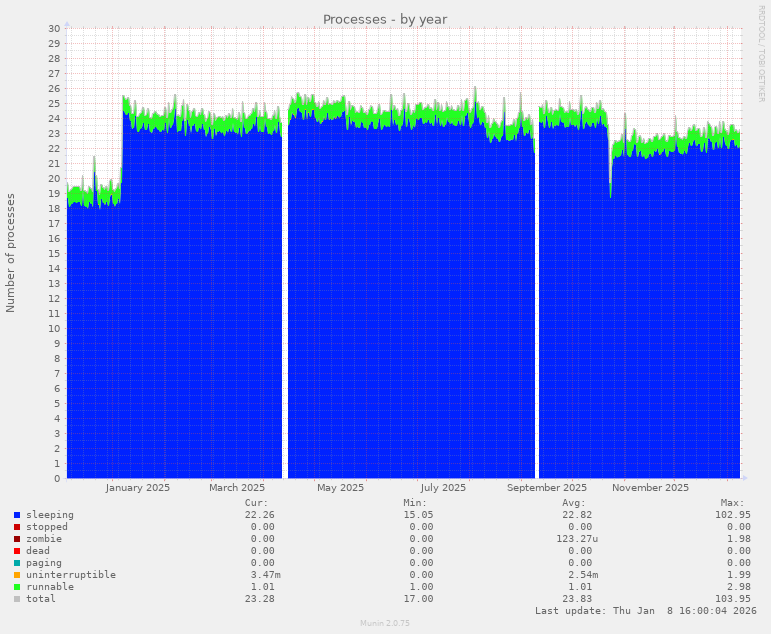Click the Munin 2.0.75 footer text
771x634 pixels.
pyautogui.click(x=385, y=623)
